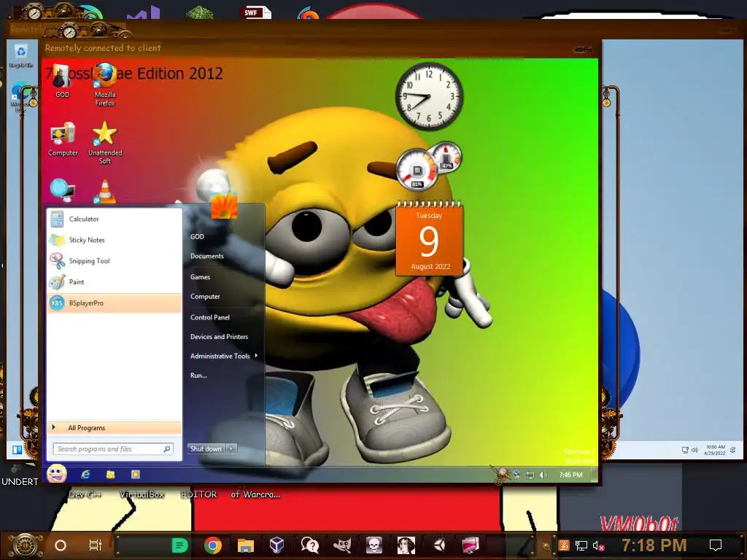Open File Explorer on host taskbar

coord(246,545)
